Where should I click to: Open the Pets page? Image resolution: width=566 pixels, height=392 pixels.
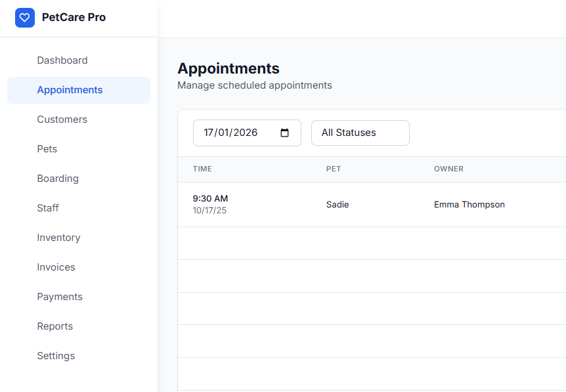coord(79,149)
